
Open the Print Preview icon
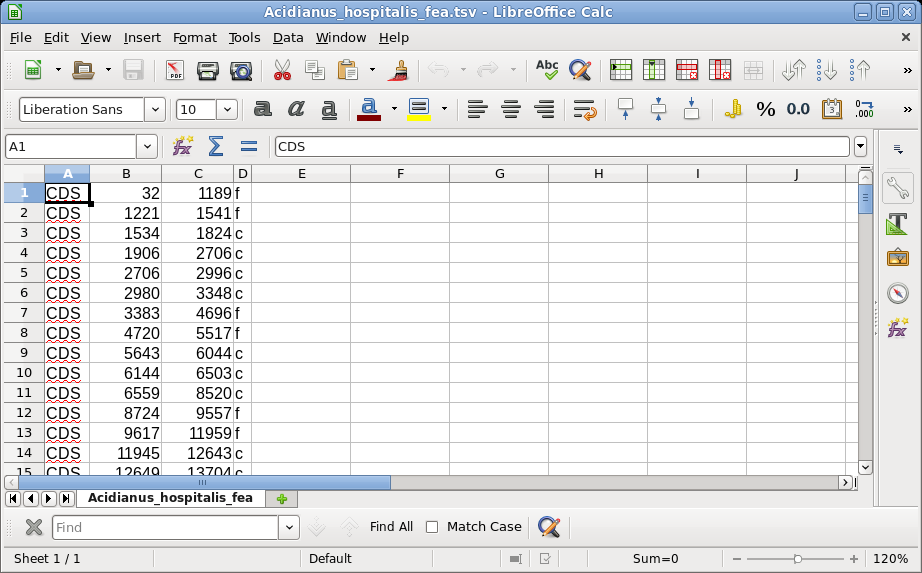coord(241,70)
